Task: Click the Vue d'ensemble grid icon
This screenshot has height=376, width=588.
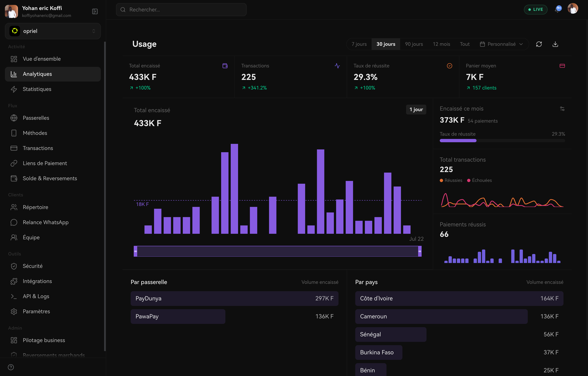Action: coord(14,59)
